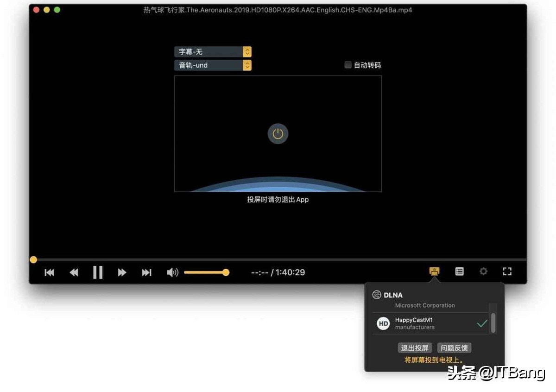Enter fullscreen mode
This screenshot has width=556, height=392.
pyautogui.click(x=507, y=272)
